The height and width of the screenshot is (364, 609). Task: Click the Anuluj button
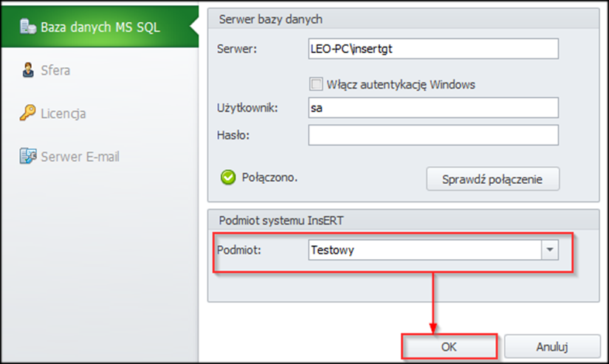[552, 346]
